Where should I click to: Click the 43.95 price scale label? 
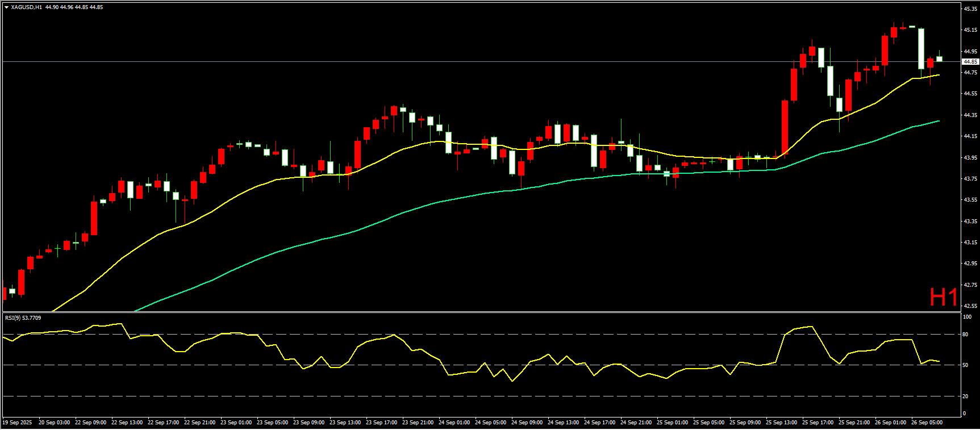pos(970,157)
